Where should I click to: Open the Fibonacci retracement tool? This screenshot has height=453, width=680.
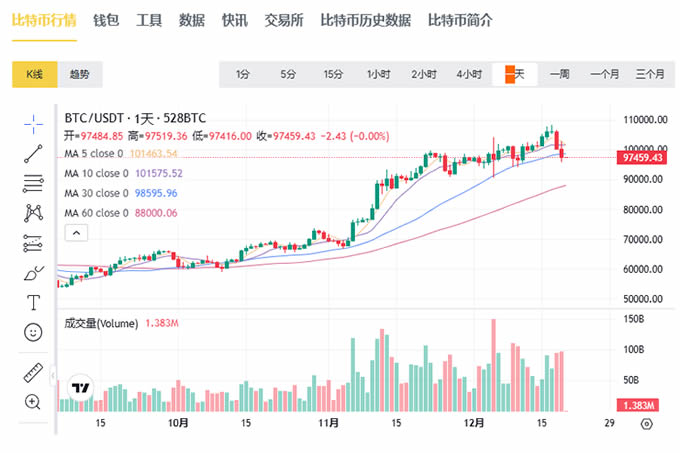(x=33, y=182)
